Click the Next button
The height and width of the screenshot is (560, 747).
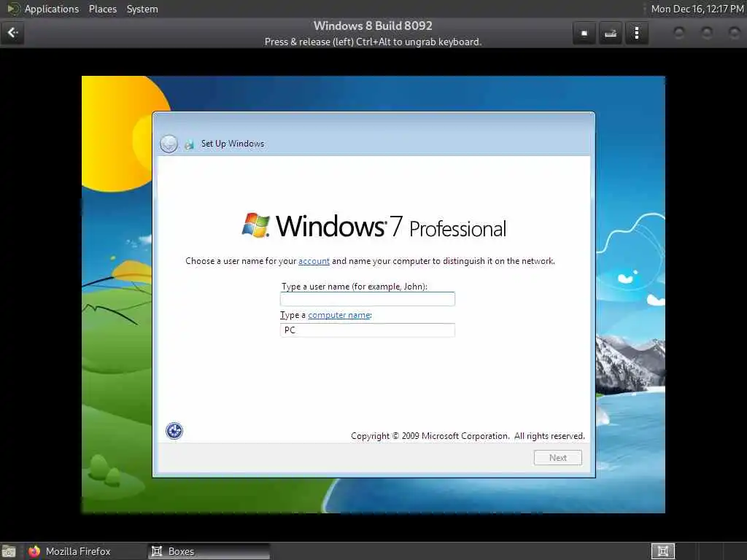pyautogui.click(x=558, y=458)
